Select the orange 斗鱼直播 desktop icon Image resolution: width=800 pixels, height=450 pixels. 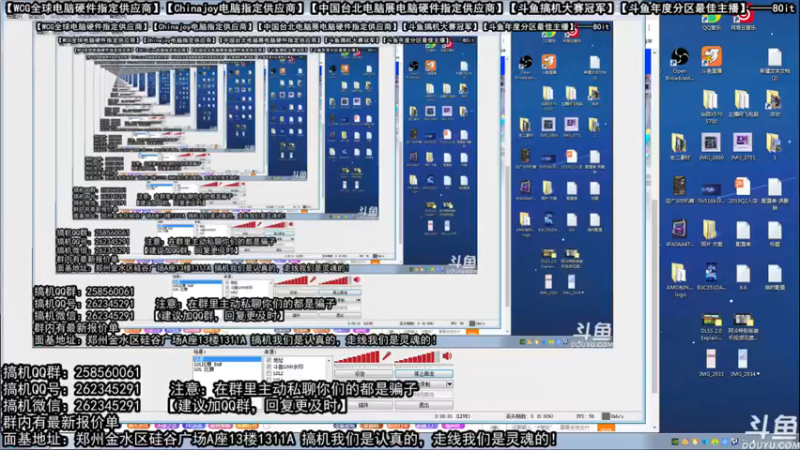[x=711, y=60]
